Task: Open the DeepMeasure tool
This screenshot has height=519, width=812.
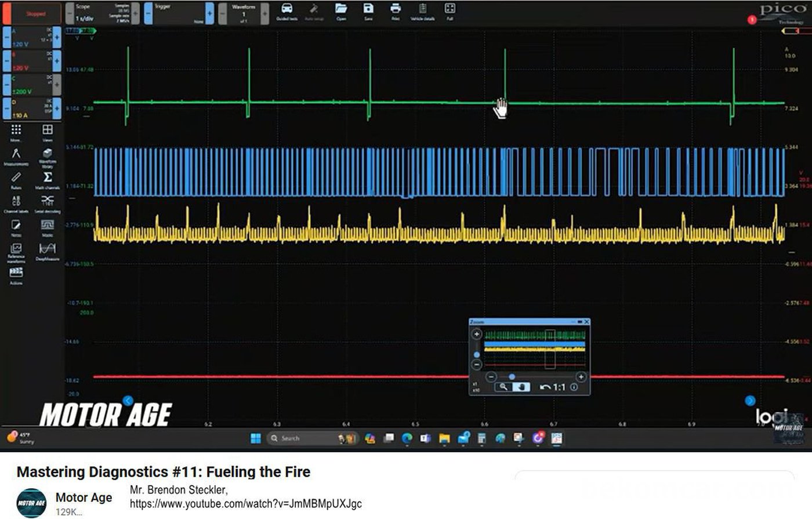Action: (x=48, y=250)
